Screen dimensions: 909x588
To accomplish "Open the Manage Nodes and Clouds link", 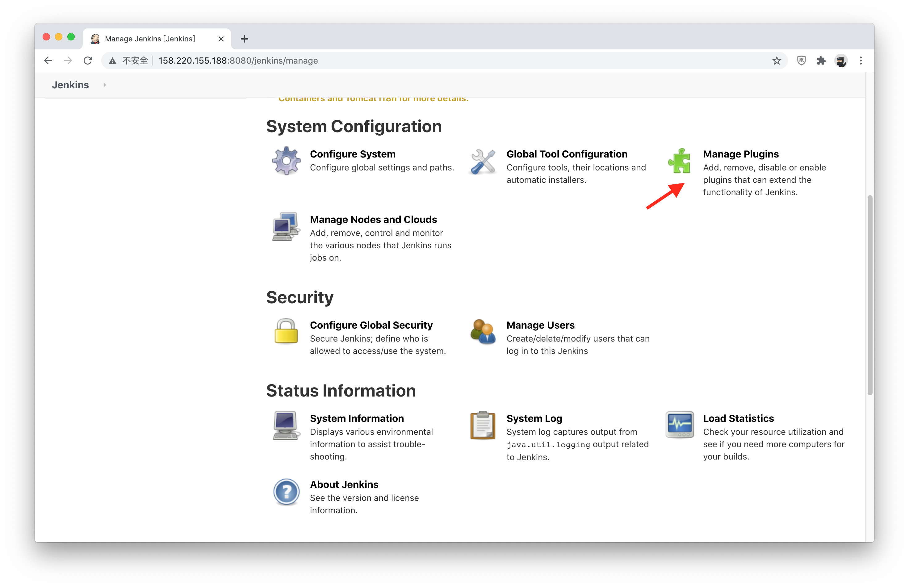I will click(373, 220).
